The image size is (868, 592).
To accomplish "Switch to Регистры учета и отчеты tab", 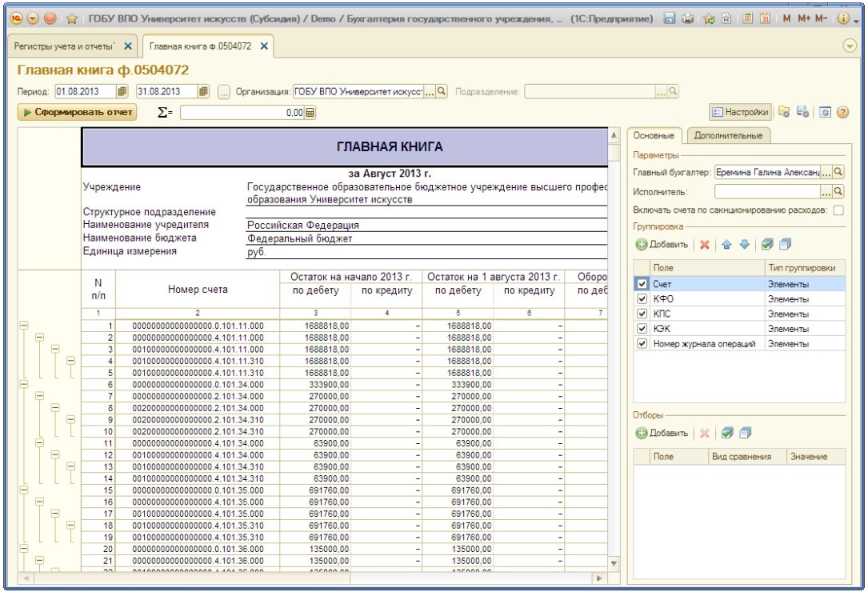I will pyautogui.click(x=64, y=46).
